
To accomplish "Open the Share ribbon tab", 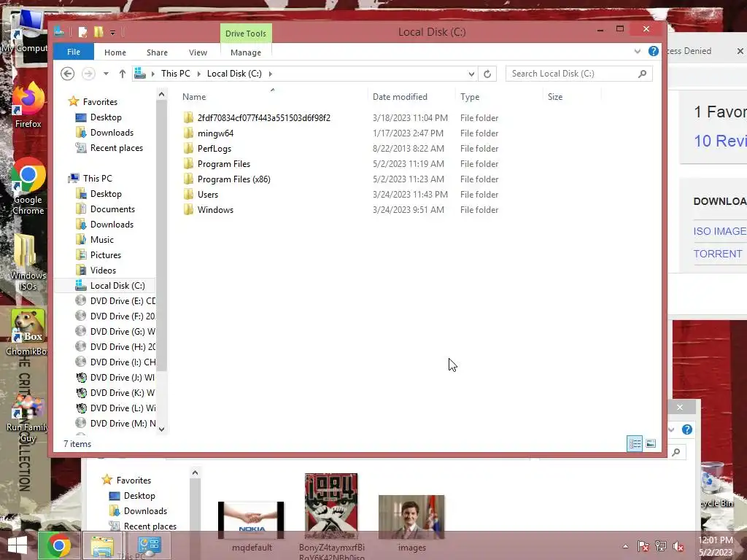I will point(157,52).
